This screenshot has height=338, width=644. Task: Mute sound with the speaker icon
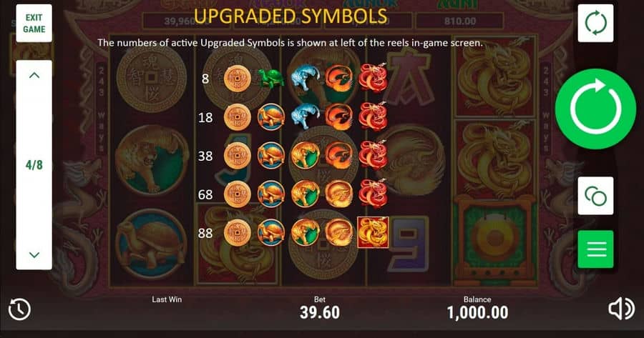coord(621,309)
